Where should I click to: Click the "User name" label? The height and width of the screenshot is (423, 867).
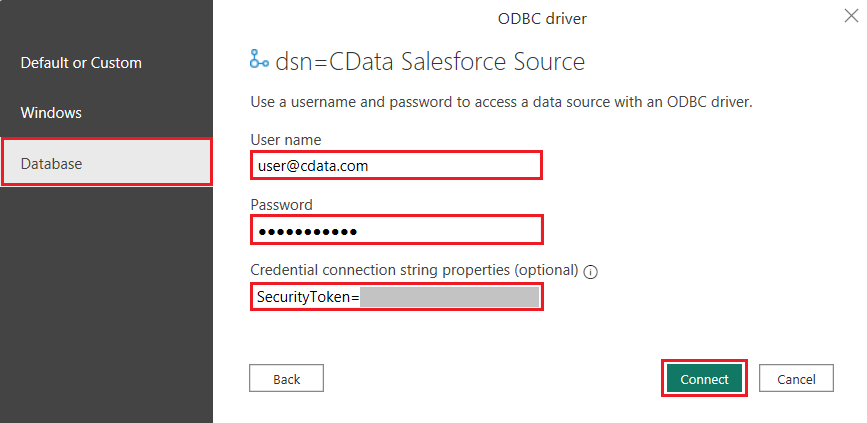click(285, 139)
